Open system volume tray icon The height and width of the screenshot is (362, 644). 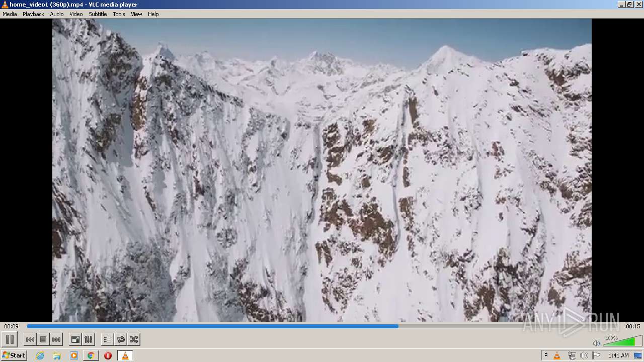[x=584, y=355]
